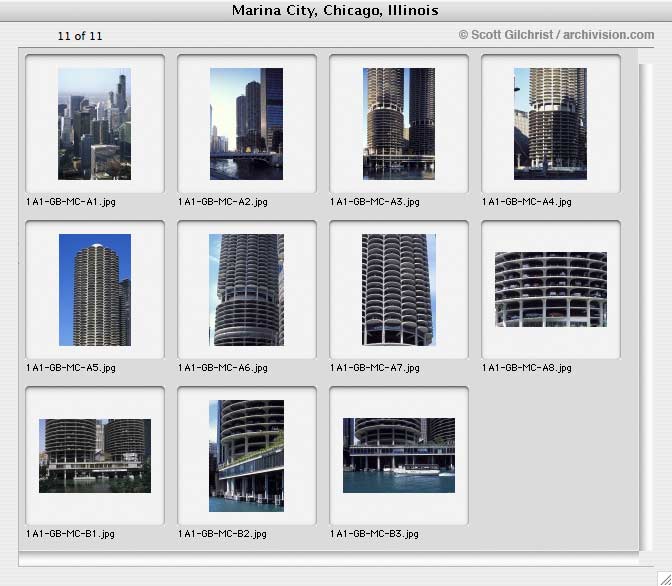672x586 pixels.
Task: Click the filename 1A1-GB-MC-A4.jpg
Action: 527,202
